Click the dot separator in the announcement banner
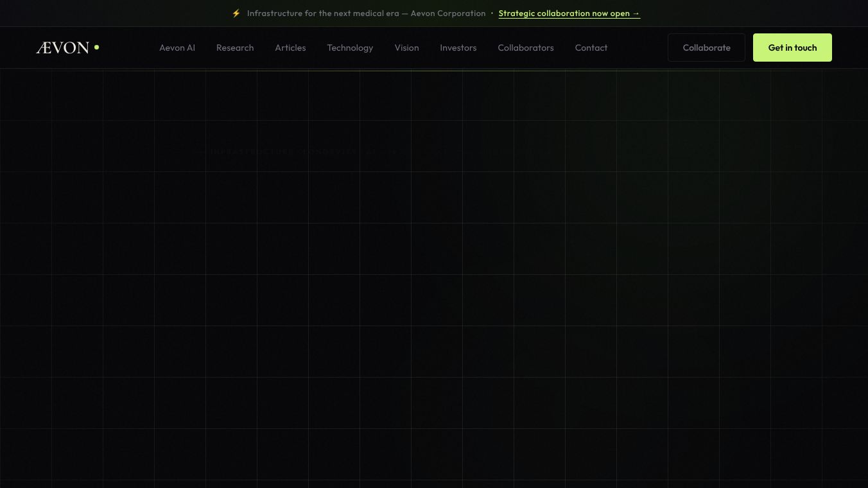The width and height of the screenshot is (868, 488). tap(492, 13)
